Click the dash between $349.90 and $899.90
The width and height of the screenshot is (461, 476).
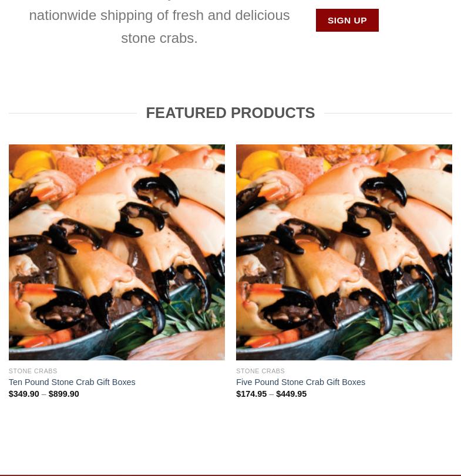point(43,394)
